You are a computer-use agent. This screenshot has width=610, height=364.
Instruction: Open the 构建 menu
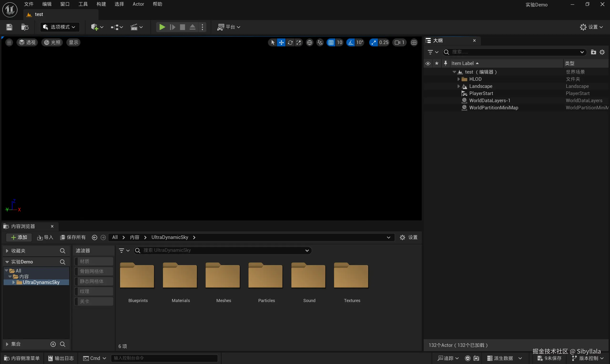(101, 4)
